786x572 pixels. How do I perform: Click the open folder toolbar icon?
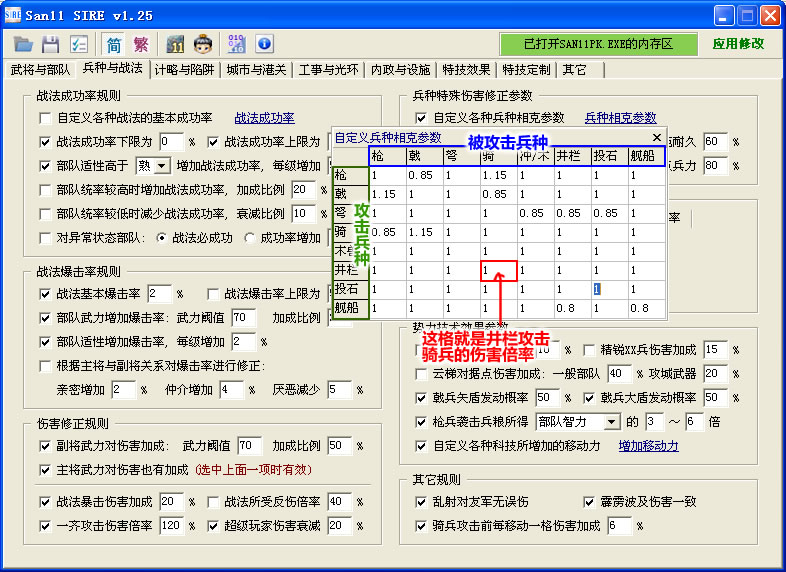tap(23, 44)
